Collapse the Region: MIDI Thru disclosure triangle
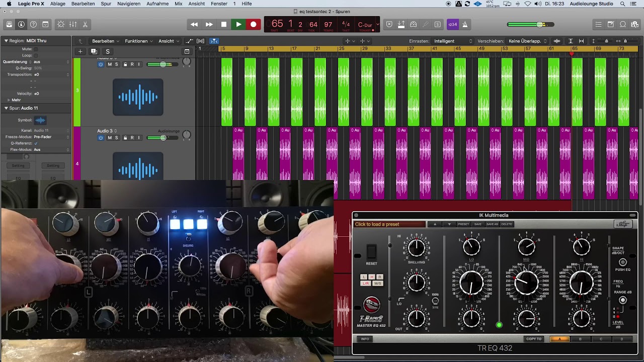 [x=6, y=41]
